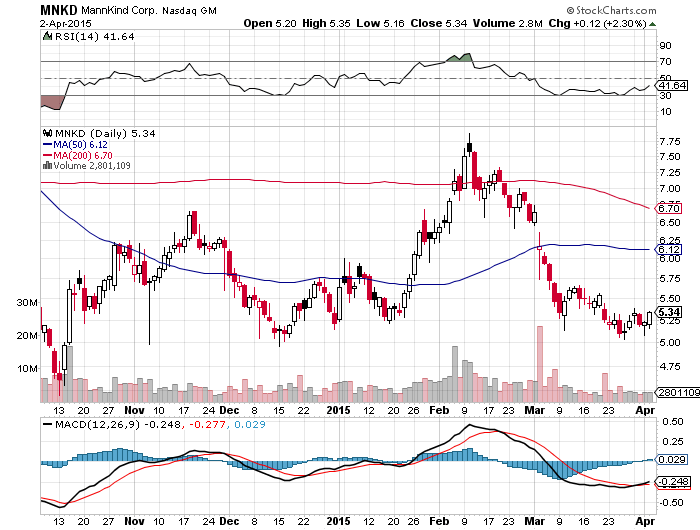Click the 30M volume scale label
The image size is (700, 530).
[27, 302]
